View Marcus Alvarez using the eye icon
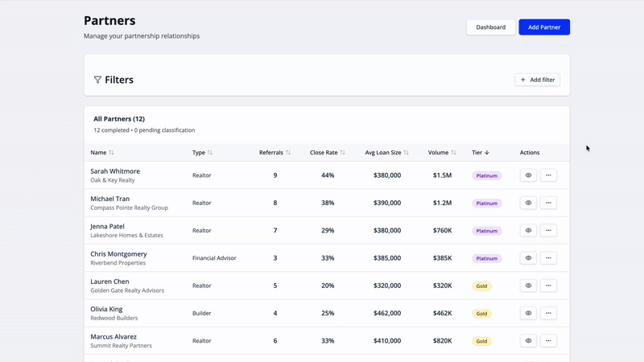 [x=528, y=341]
